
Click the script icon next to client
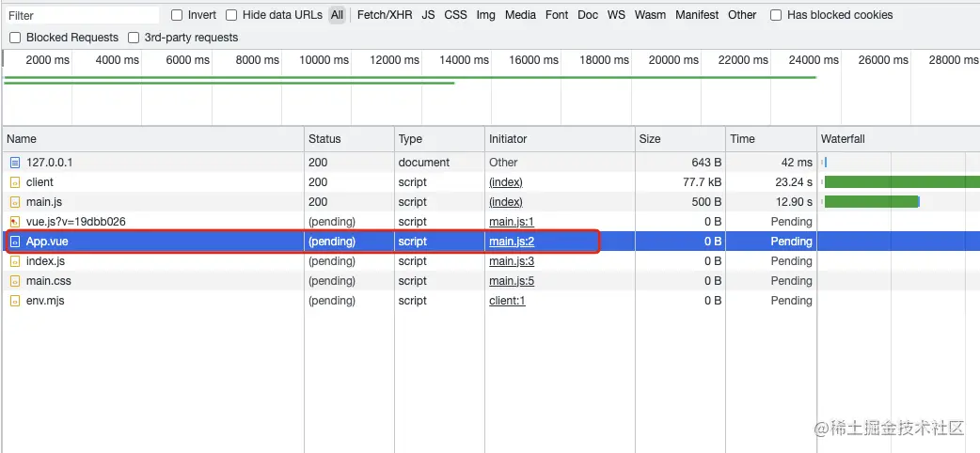[15, 182]
